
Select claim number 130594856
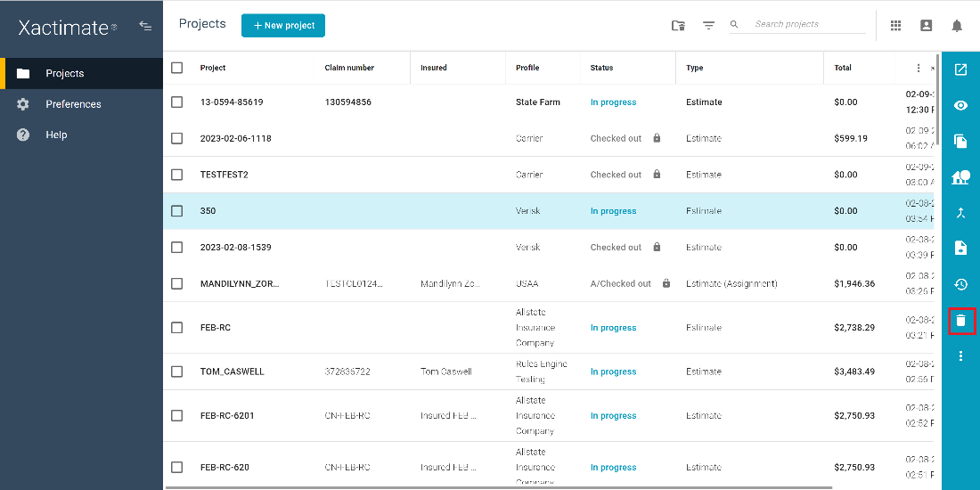click(x=348, y=102)
